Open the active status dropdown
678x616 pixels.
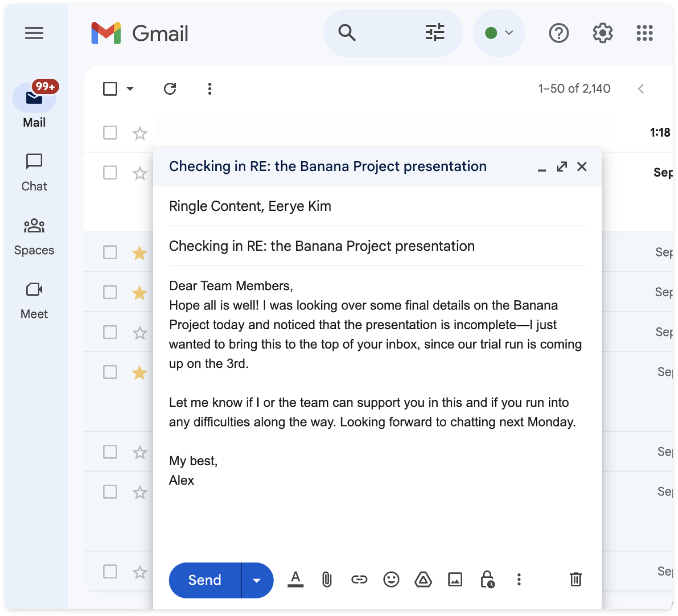pos(499,33)
